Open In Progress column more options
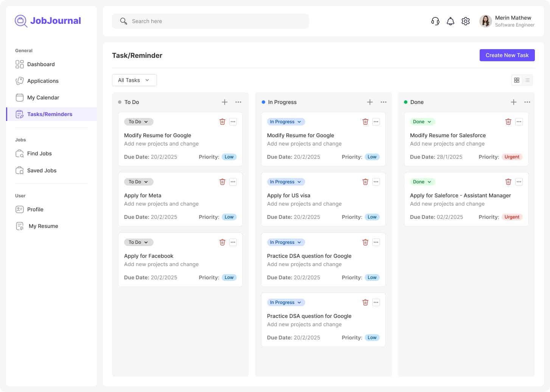 tap(384, 102)
